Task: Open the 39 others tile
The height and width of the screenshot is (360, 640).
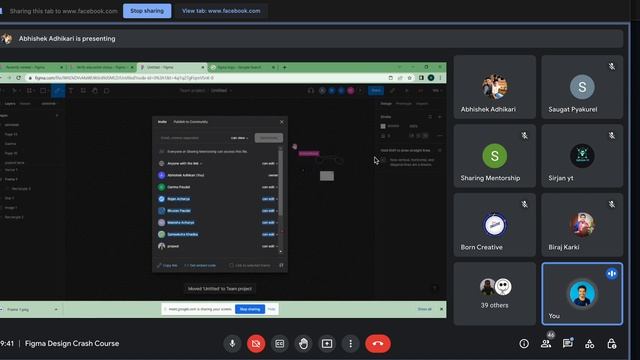Action: pos(494,294)
